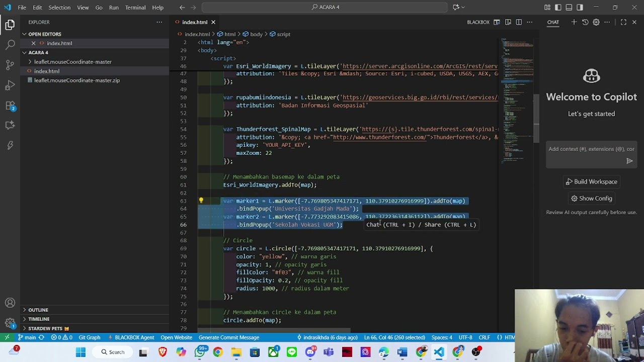Open the Terminal menu
Image resolution: width=644 pixels, height=362 pixels.
(135, 8)
